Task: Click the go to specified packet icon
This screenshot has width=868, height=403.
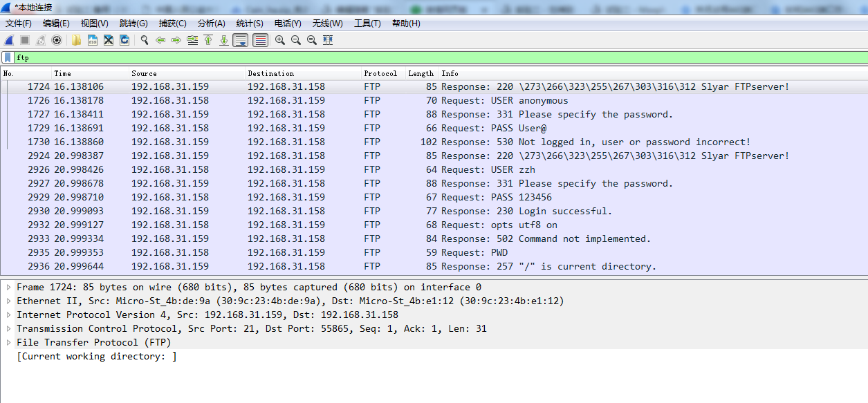Action: pos(192,40)
